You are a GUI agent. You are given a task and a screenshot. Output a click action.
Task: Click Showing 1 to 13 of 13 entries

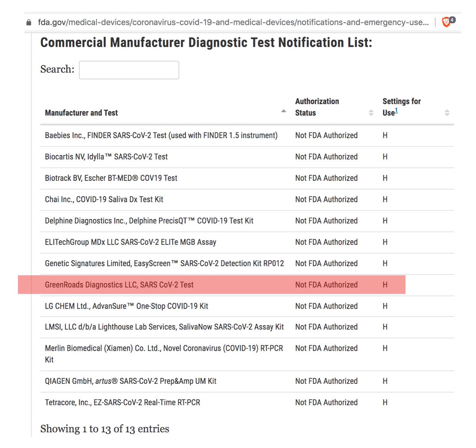pyautogui.click(x=105, y=429)
